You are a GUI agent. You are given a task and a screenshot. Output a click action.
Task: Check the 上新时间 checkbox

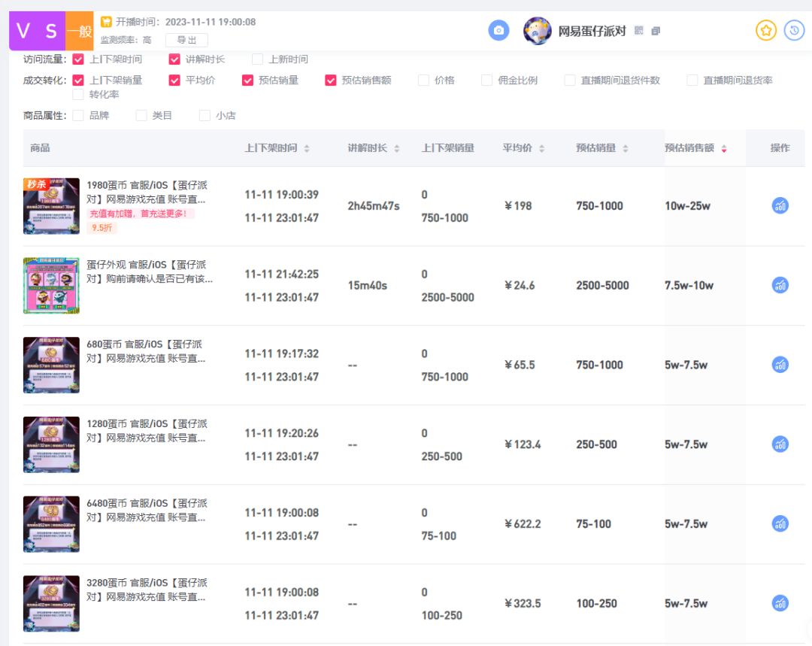tap(257, 59)
